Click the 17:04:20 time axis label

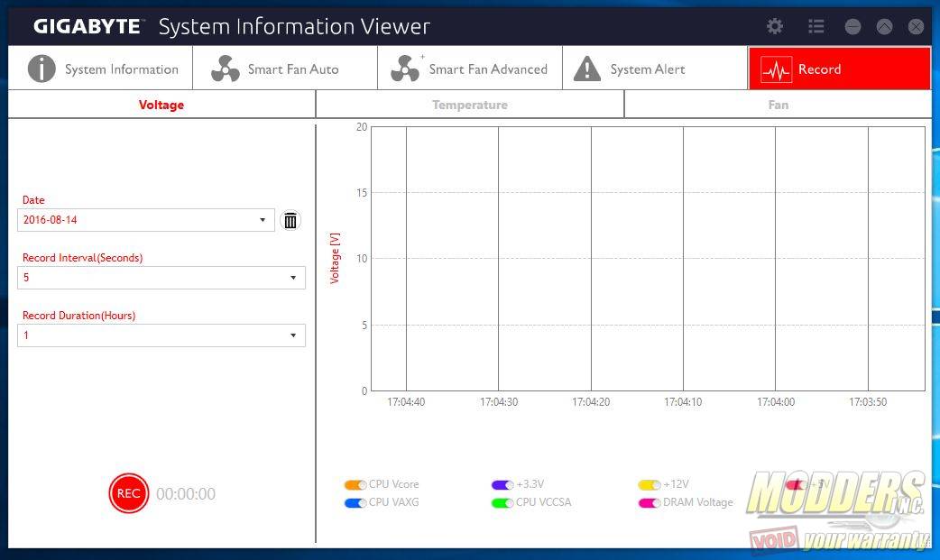591,401
